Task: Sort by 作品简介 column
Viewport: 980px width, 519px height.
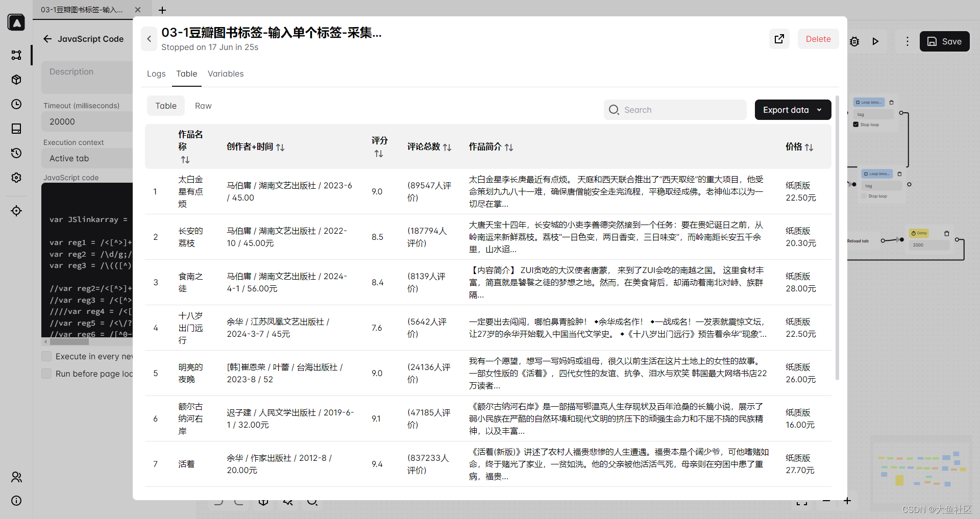Action: [x=509, y=147]
